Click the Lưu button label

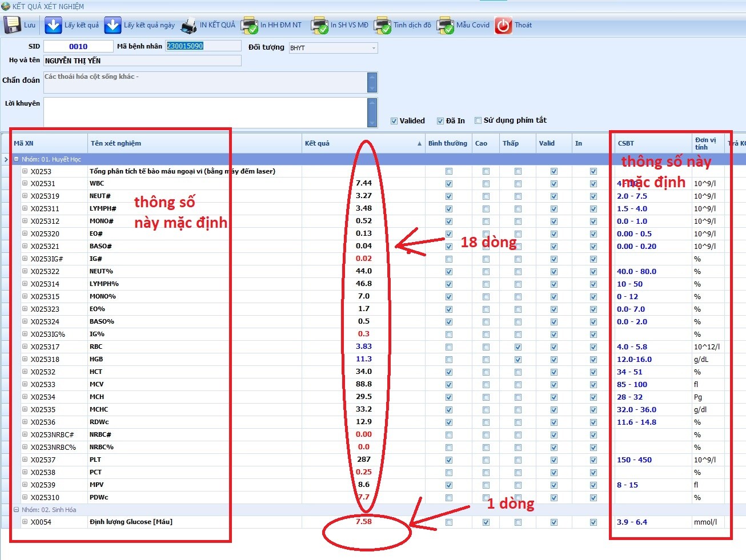30,25
